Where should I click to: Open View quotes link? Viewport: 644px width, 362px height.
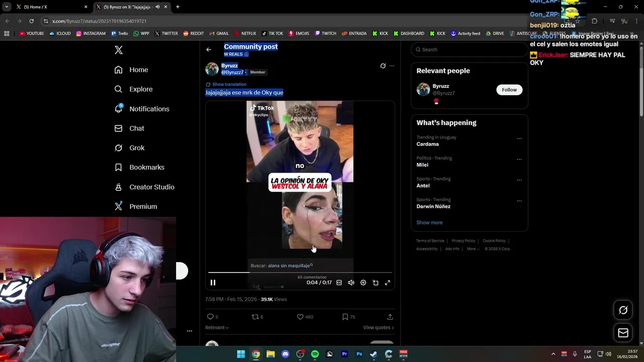378,327
